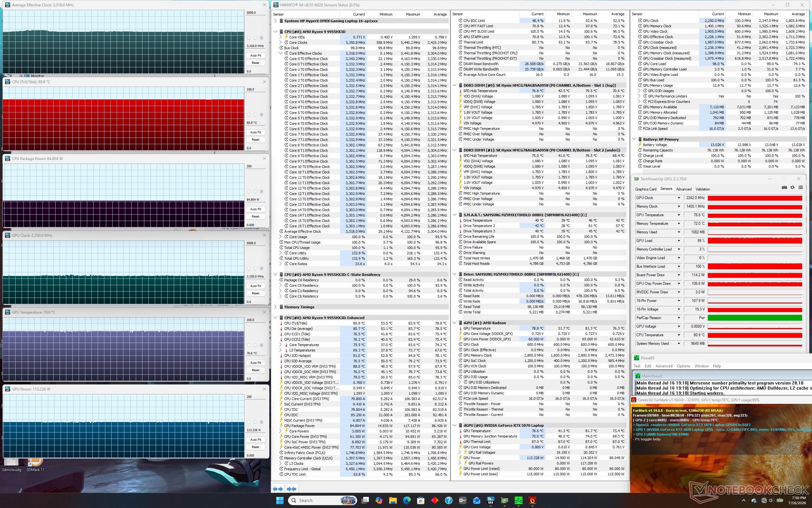Click Auto Fit in CPU Package Power graph

pos(256,209)
